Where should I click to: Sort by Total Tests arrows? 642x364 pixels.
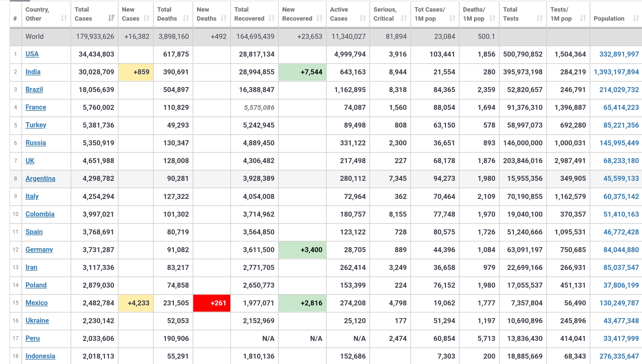click(x=539, y=18)
